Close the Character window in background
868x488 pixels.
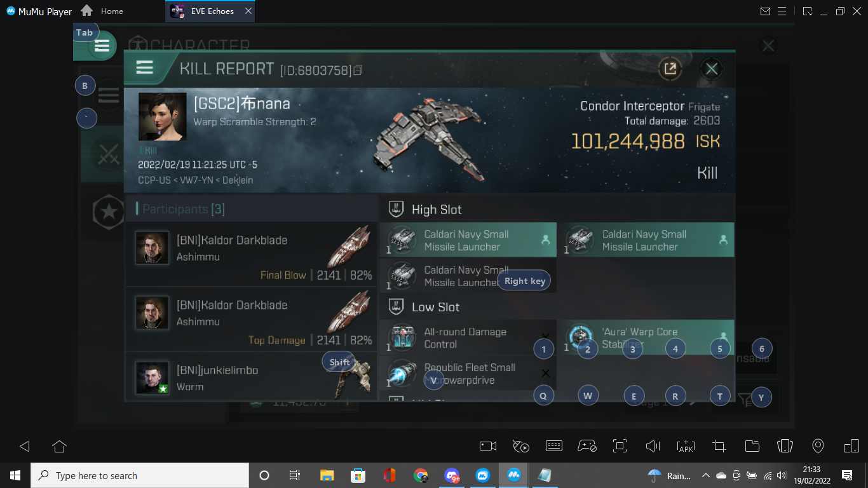click(x=768, y=46)
